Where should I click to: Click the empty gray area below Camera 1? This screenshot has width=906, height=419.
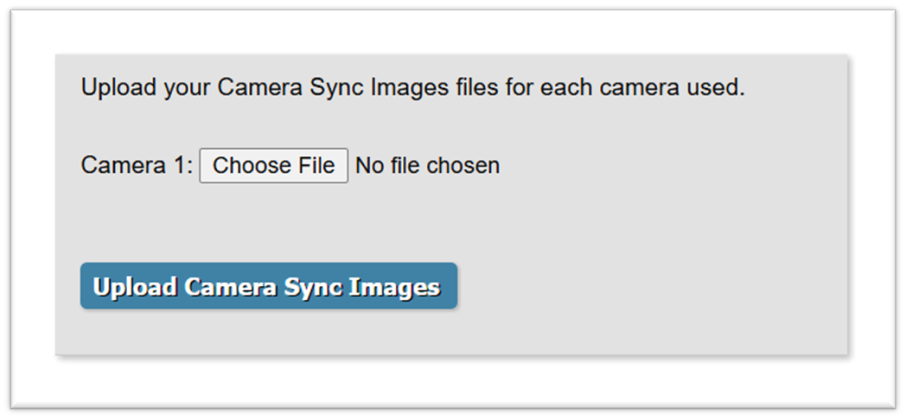click(x=300, y=220)
